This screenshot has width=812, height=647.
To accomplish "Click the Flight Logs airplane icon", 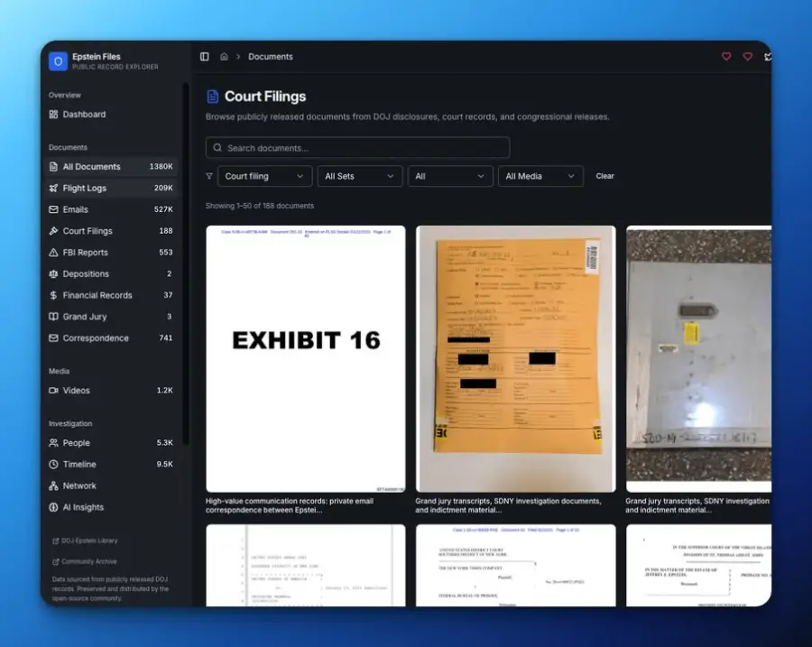I will coord(53,188).
